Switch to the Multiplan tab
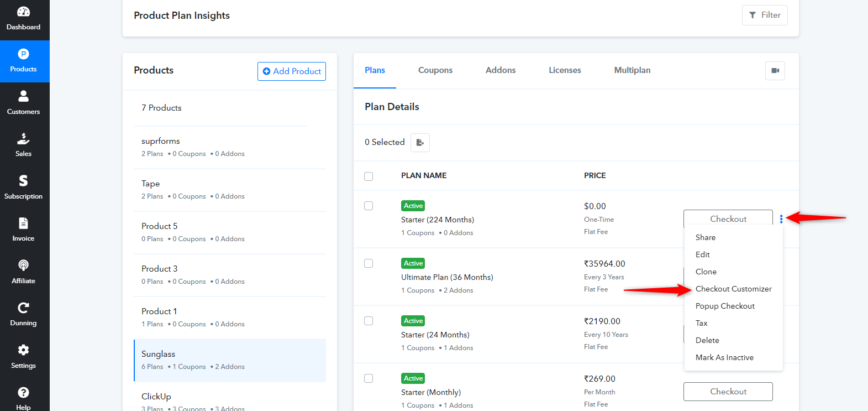 (632, 70)
